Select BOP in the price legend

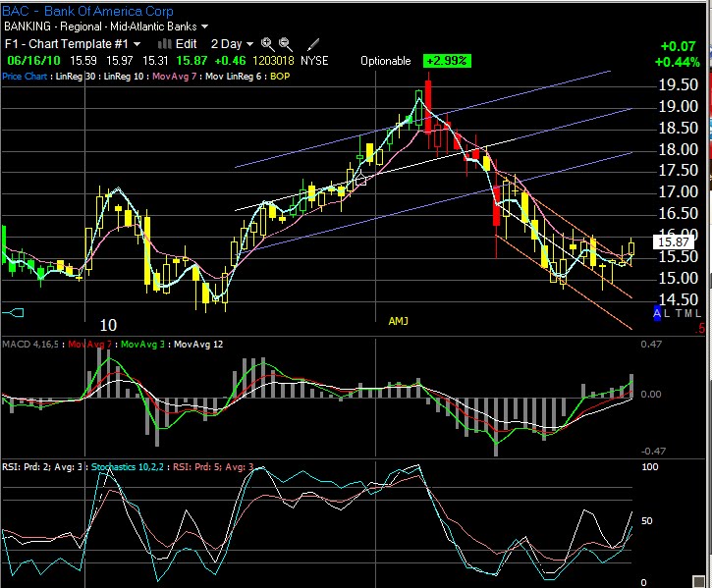[280, 77]
